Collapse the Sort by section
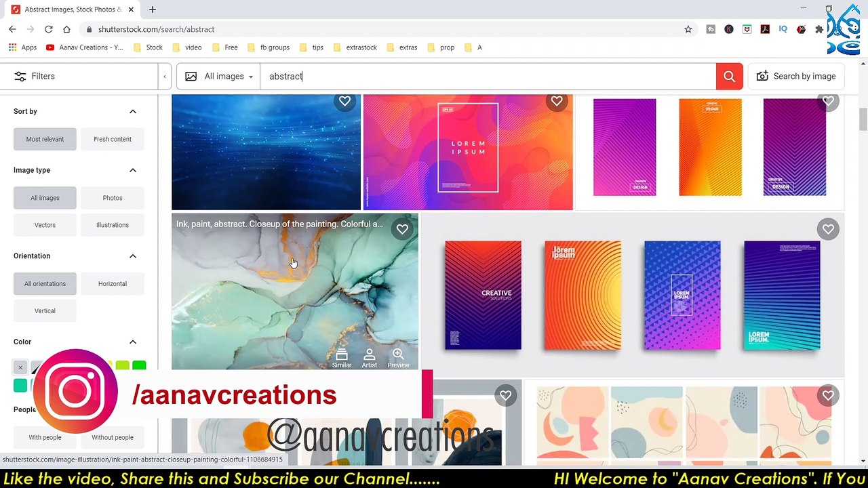 pyautogui.click(x=133, y=111)
